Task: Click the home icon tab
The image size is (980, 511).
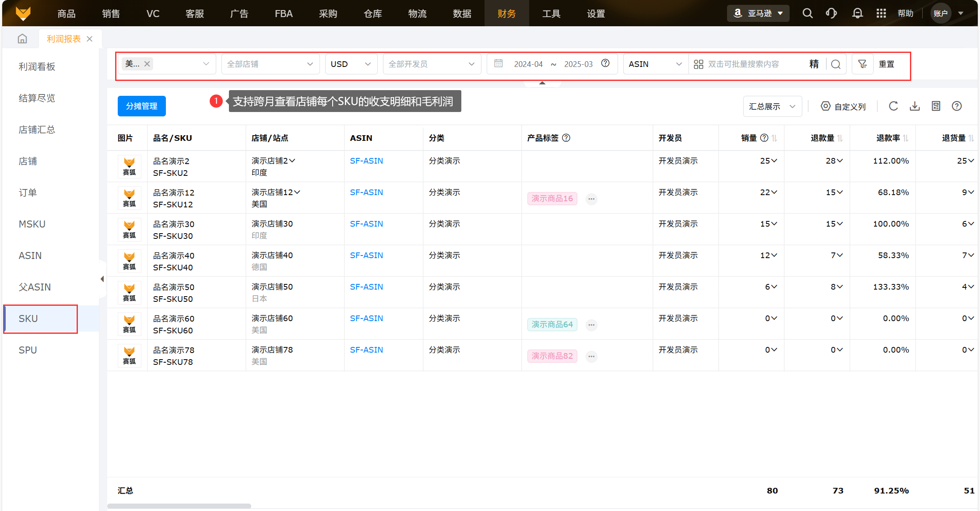Action: [x=22, y=39]
